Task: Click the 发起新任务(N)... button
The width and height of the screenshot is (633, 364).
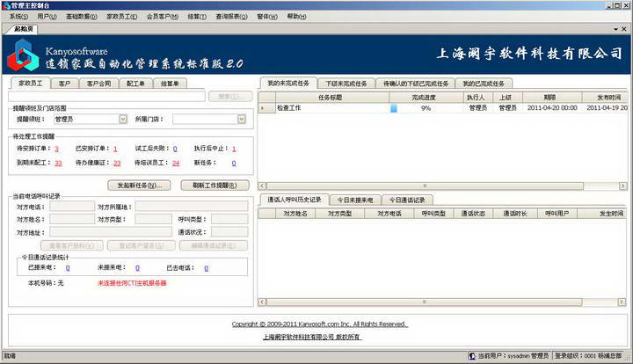Action: 139,186
